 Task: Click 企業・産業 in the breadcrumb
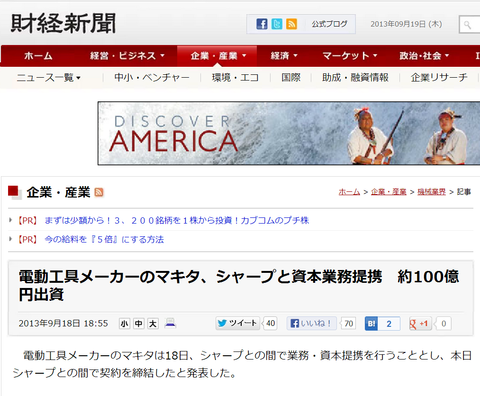pyautogui.click(x=389, y=192)
